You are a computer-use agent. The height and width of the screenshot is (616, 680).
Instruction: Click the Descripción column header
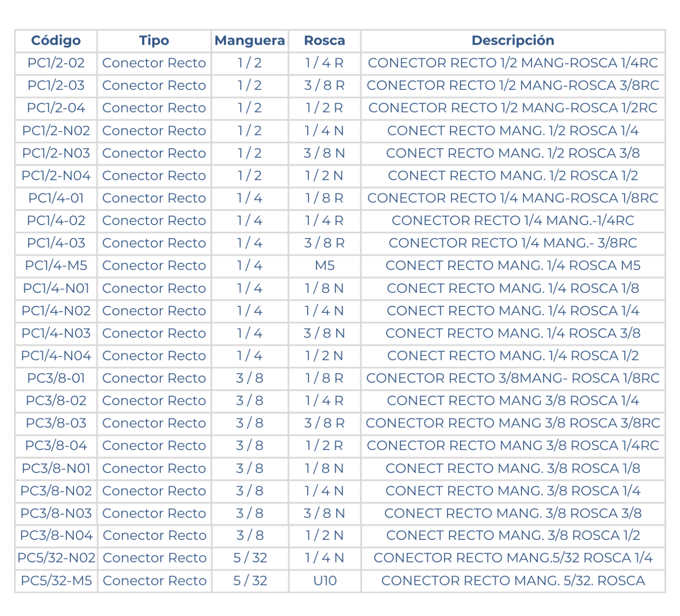513,41
